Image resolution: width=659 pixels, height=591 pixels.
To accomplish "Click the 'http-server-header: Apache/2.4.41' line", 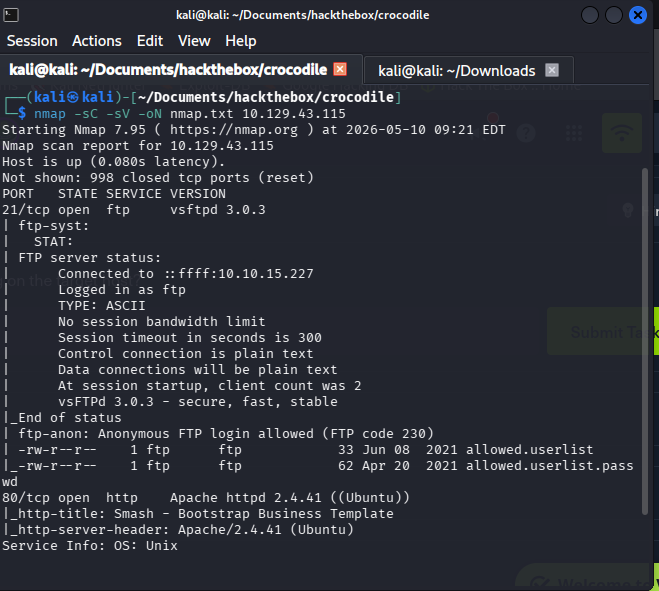I will [182, 530].
